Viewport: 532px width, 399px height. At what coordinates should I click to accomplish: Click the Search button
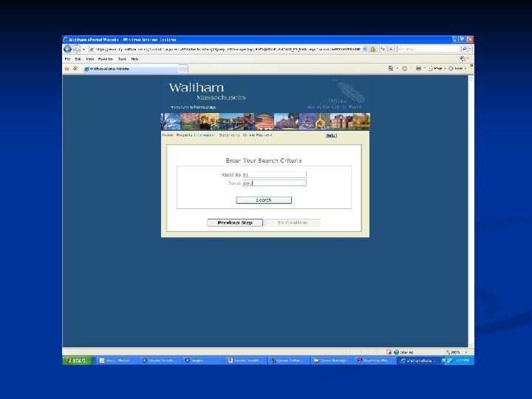point(264,200)
